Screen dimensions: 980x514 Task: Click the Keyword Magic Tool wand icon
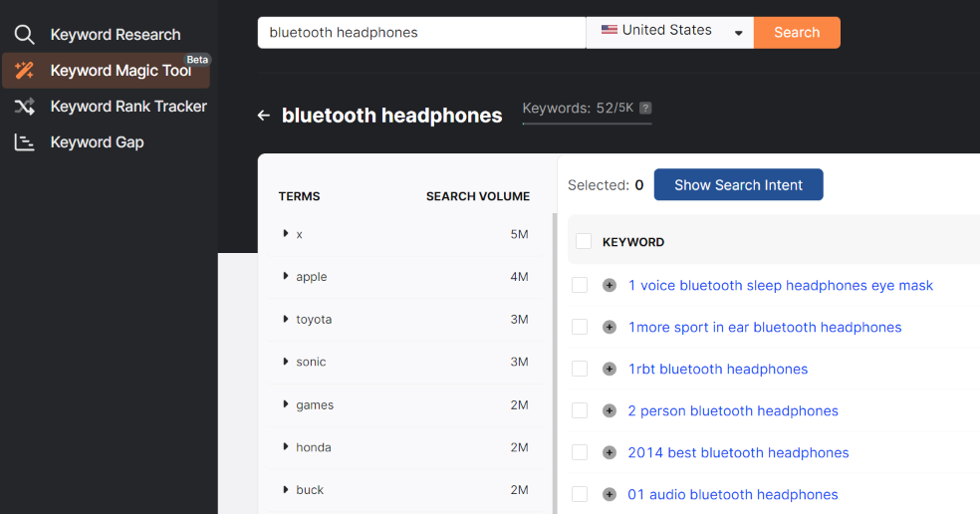pyautogui.click(x=24, y=70)
